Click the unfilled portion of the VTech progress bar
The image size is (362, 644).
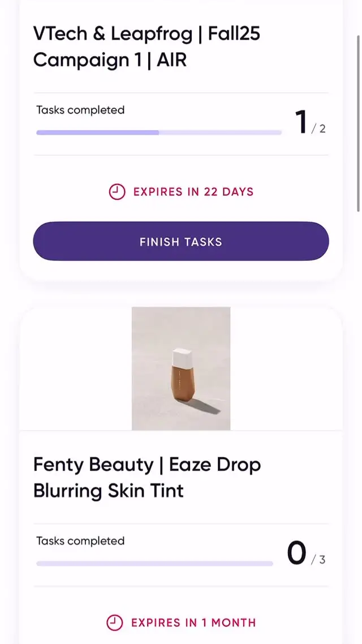(x=221, y=132)
